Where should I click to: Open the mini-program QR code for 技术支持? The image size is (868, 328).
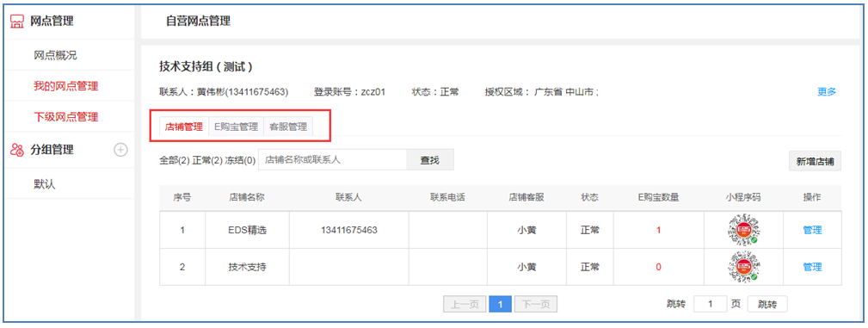tap(743, 267)
